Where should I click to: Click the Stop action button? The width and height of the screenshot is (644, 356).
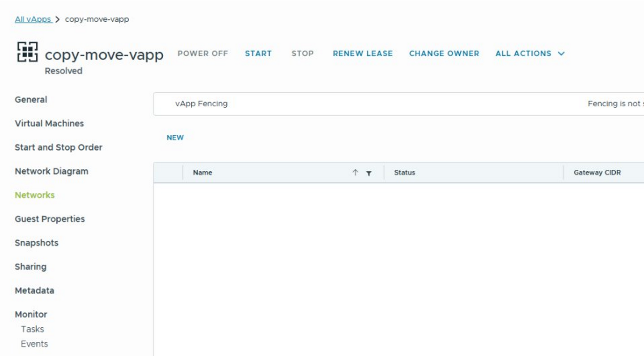302,54
